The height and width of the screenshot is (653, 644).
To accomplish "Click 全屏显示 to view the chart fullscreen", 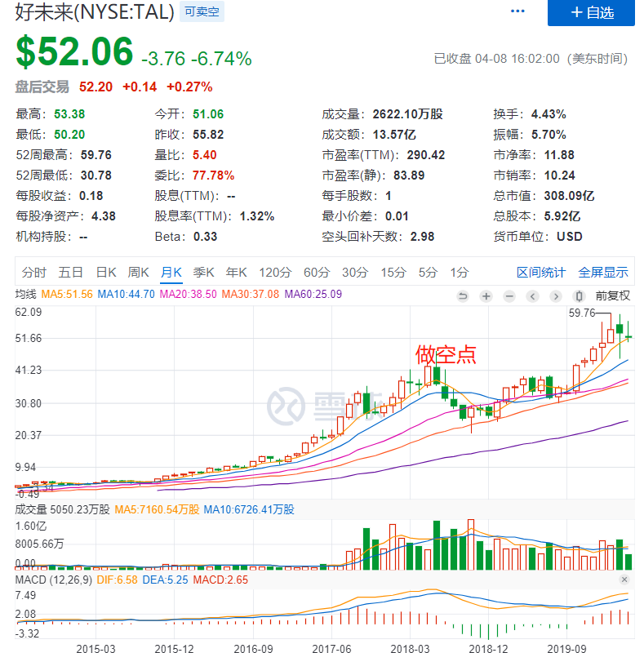I will tap(603, 272).
